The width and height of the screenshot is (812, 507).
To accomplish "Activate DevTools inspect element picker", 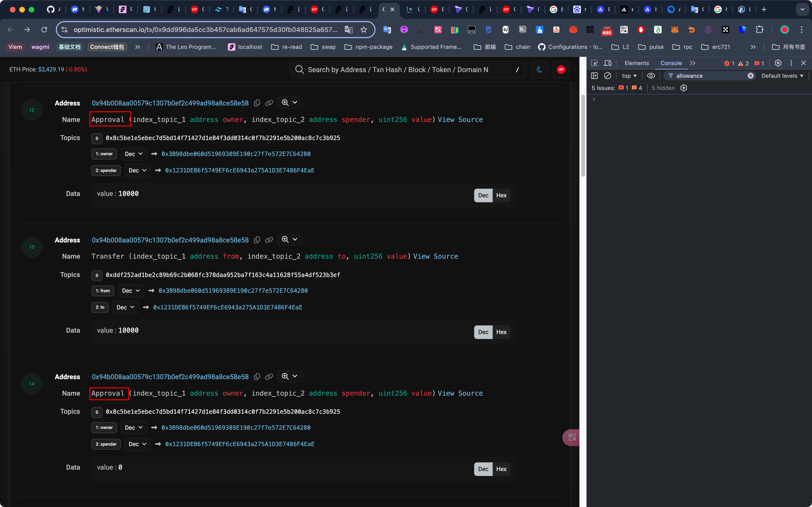I will (594, 63).
